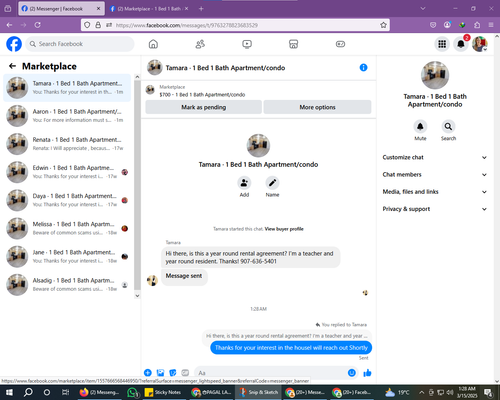Open the Watch video icon
This screenshot has height=400, width=500.
pos(247,44)
